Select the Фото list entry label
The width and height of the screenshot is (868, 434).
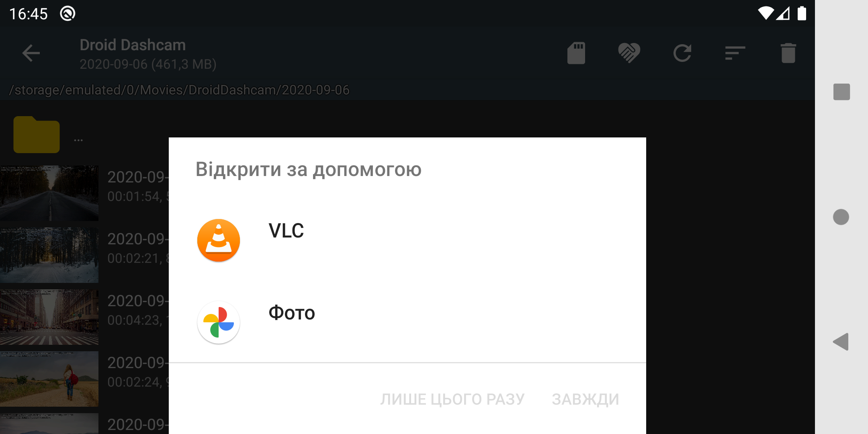coord(292,313)
